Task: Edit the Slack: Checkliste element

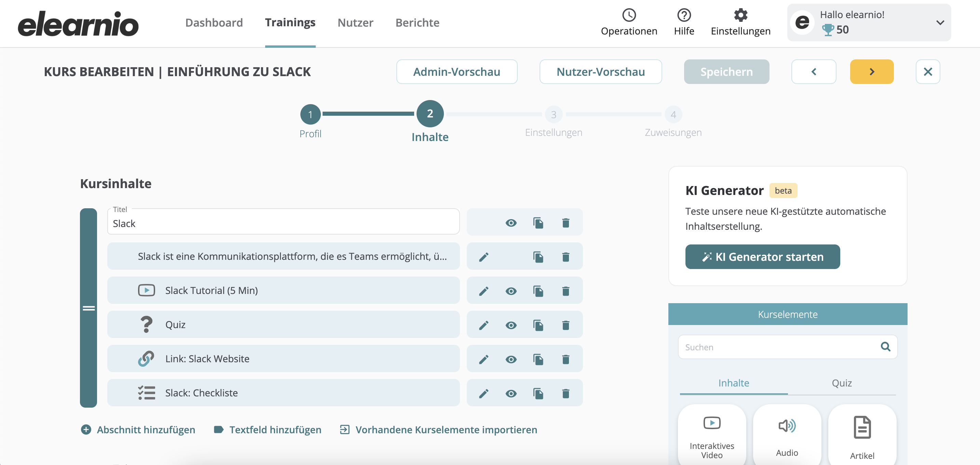Action: pyautogui.click(x=483, y=394)
